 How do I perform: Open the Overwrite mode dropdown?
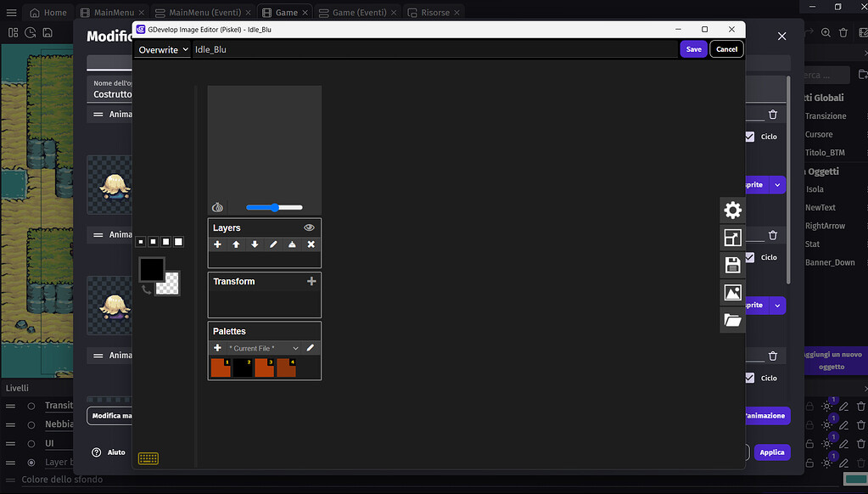point(163,49)
